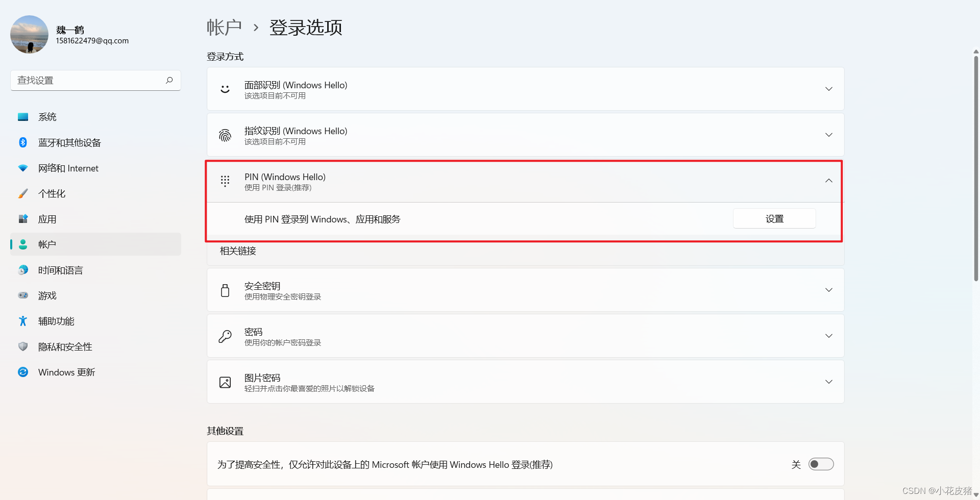
Task: Click the Bluetooth icon in sidebar
Action: click(x=23, y=142)
